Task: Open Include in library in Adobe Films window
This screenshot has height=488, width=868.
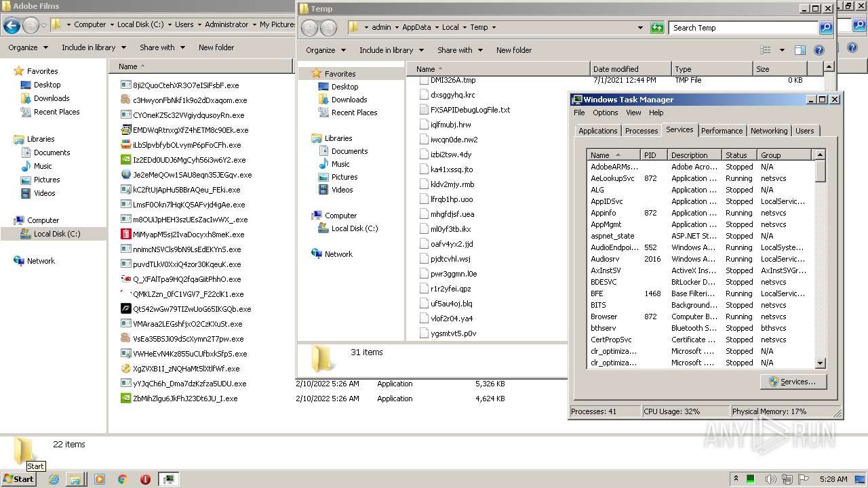Action: 93,47
